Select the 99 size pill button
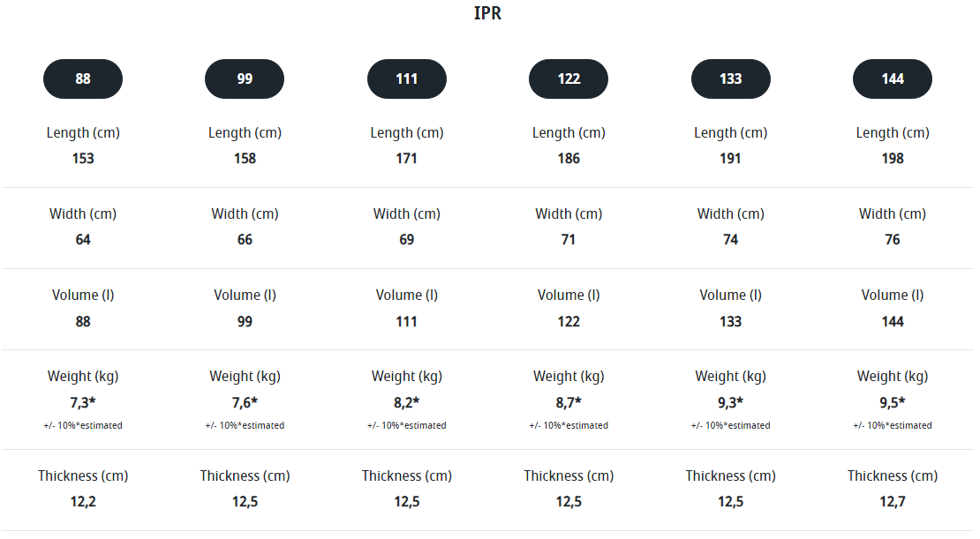The image size is (980, 539). (x=245, y=79)
